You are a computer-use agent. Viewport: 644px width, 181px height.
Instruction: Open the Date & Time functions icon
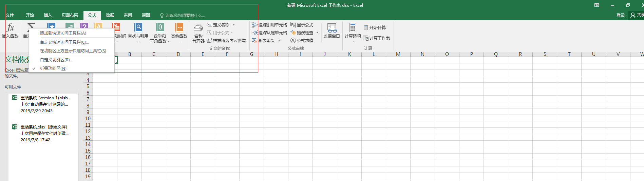[x=116, y=27]
